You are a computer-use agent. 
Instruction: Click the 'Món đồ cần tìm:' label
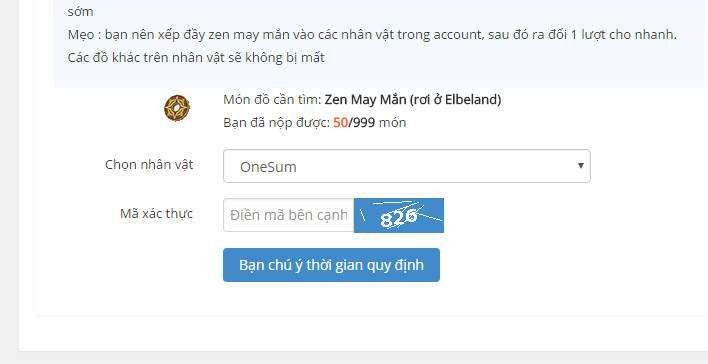pyautogui.click(x=272, y=99)
